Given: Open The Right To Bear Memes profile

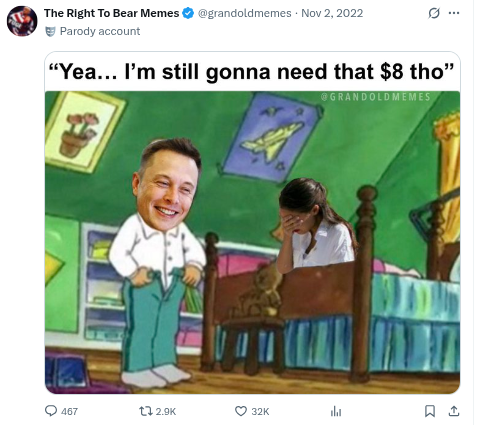Looking at the screenshot, I should [x=111, y=13].
